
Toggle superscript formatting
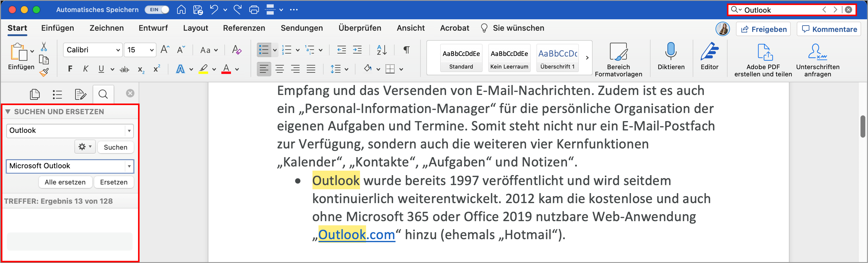(156, 69)
